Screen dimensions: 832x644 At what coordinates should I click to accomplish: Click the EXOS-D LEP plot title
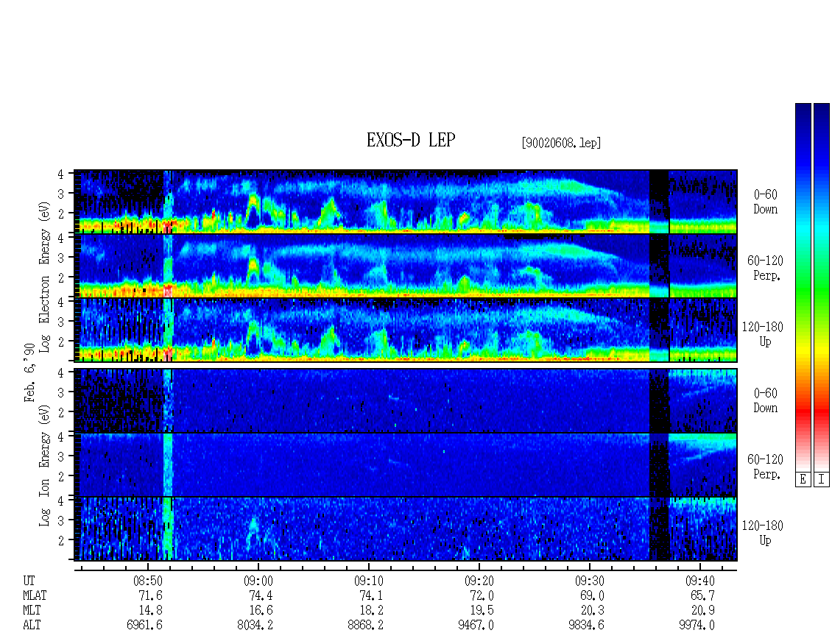(411, 140)
